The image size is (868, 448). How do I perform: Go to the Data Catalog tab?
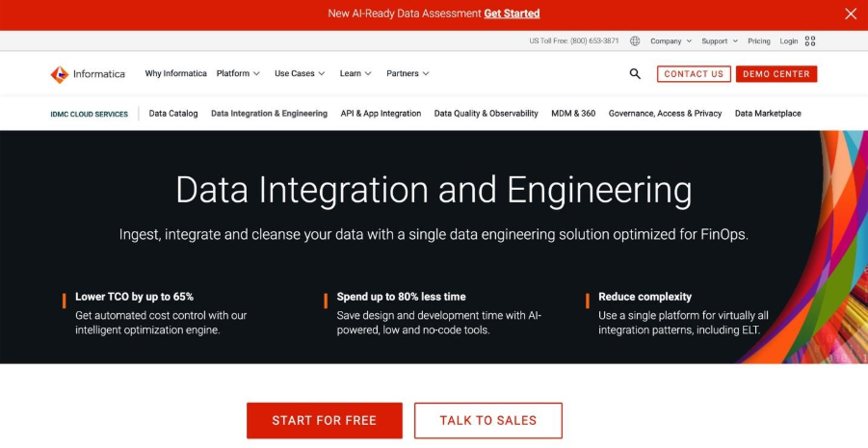[x=173, y=114]
